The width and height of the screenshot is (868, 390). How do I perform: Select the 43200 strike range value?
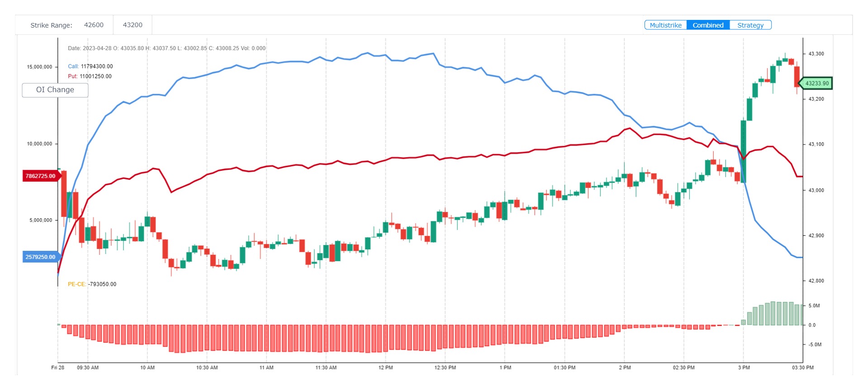[133, 25]
